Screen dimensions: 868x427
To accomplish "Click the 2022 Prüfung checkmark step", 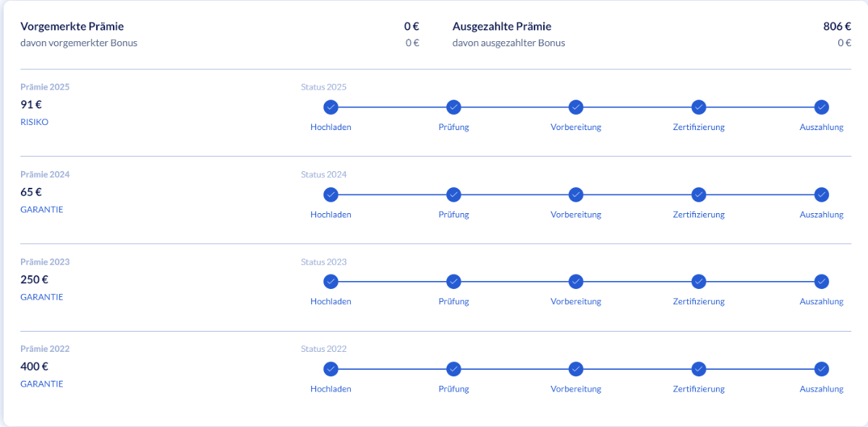I will coord(454,369).
